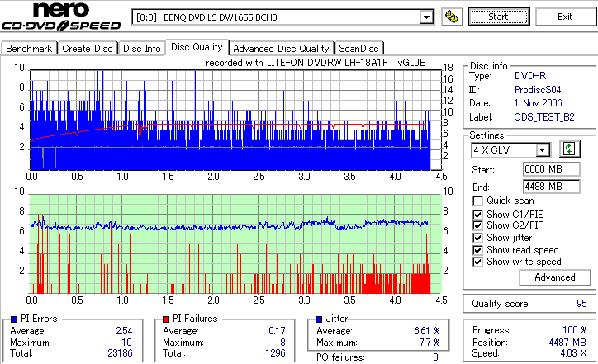Image resolution: width=598 pixels, height=364 pixels.
Task: Click the disc ID ProdiscS04
Action: [538, 90]
